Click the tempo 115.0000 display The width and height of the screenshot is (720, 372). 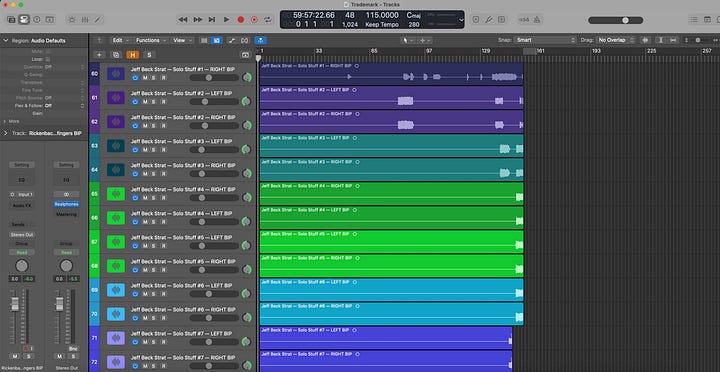(382, 15)
